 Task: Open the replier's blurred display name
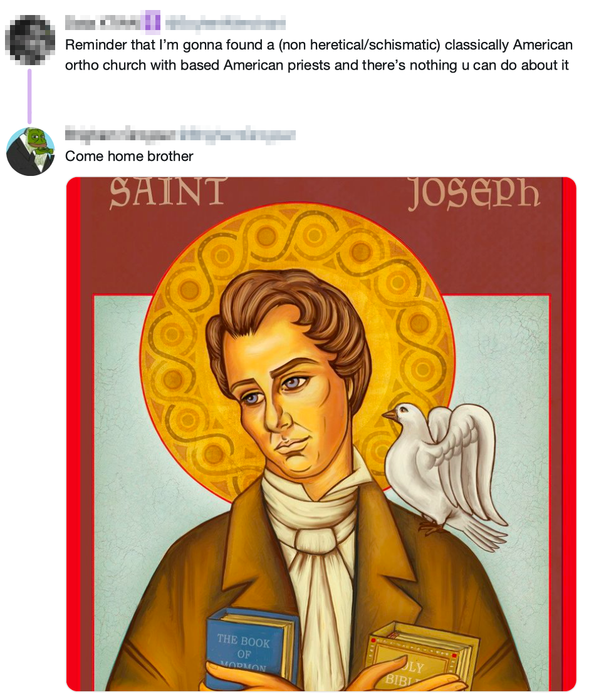[x=121, y=134]
